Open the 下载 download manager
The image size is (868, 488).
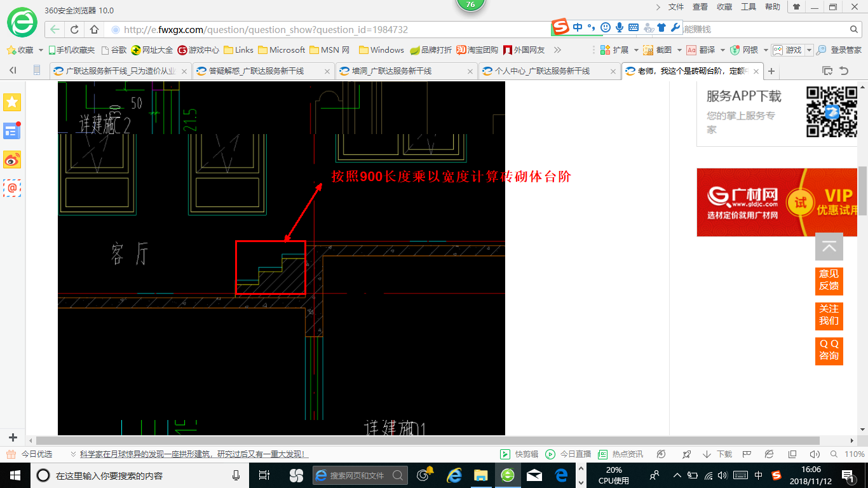(717, 454)
